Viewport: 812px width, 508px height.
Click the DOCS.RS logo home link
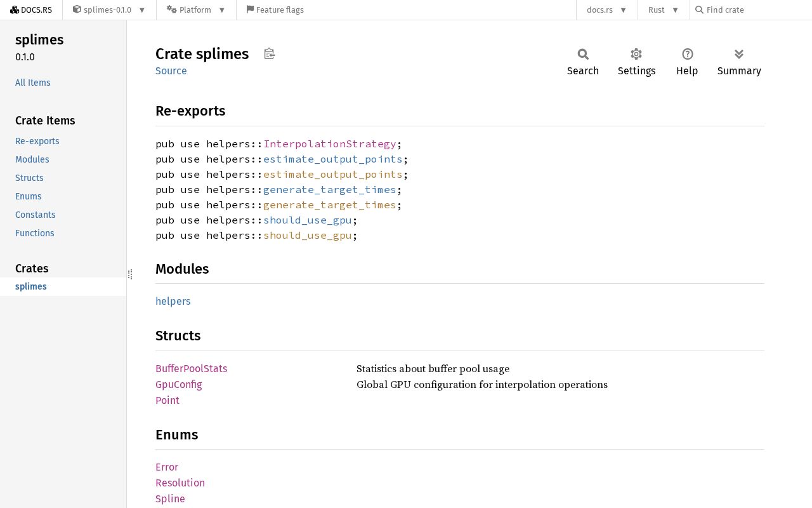point(31,10)
